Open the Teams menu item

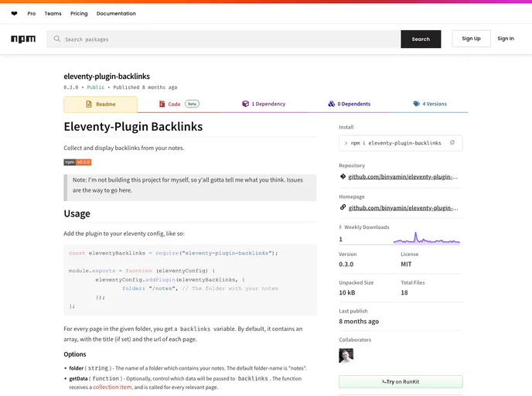point(53,14)
